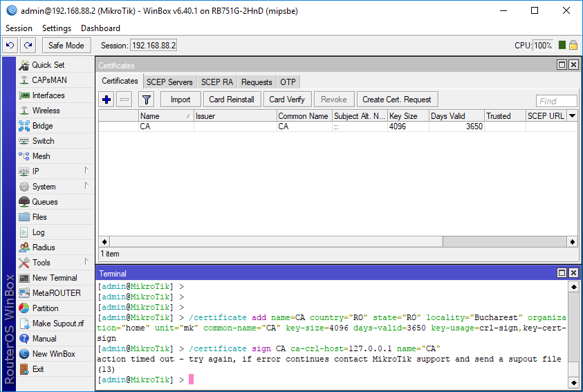Click the redo arrow icon in toolbar
This screenshot has width=583, height=392.
(28, 46)
